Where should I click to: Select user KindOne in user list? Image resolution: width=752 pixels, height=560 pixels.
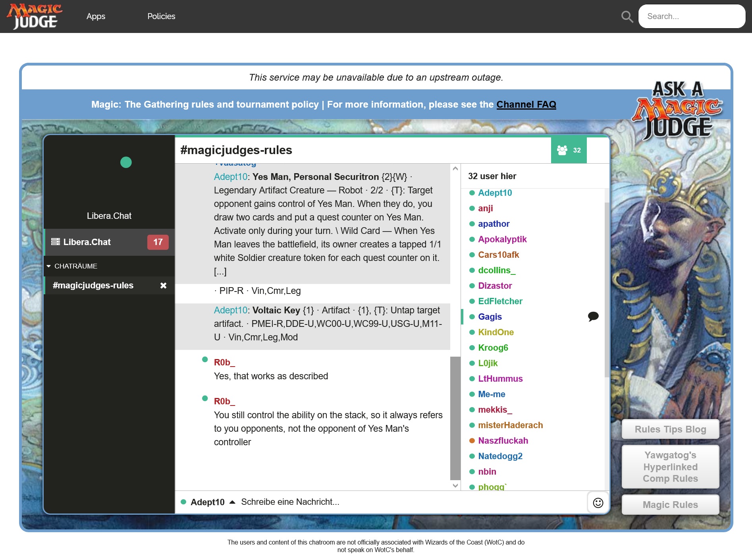(x=496, y=332)
